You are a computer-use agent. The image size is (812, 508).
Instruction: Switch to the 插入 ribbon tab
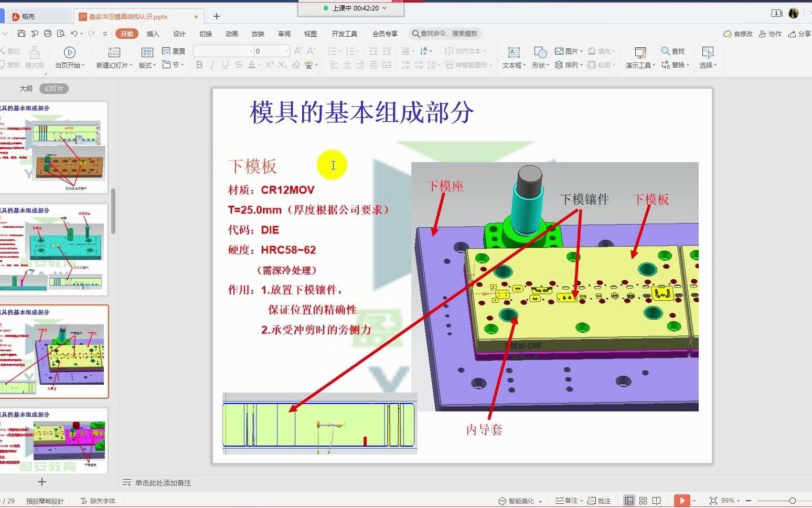[153, 33]
